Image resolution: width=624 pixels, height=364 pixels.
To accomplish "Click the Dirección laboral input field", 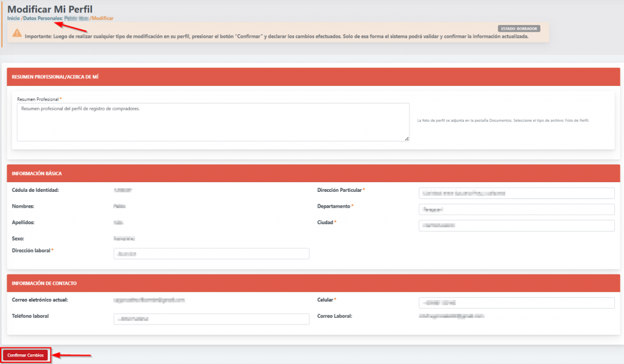I will click(211, 254).
